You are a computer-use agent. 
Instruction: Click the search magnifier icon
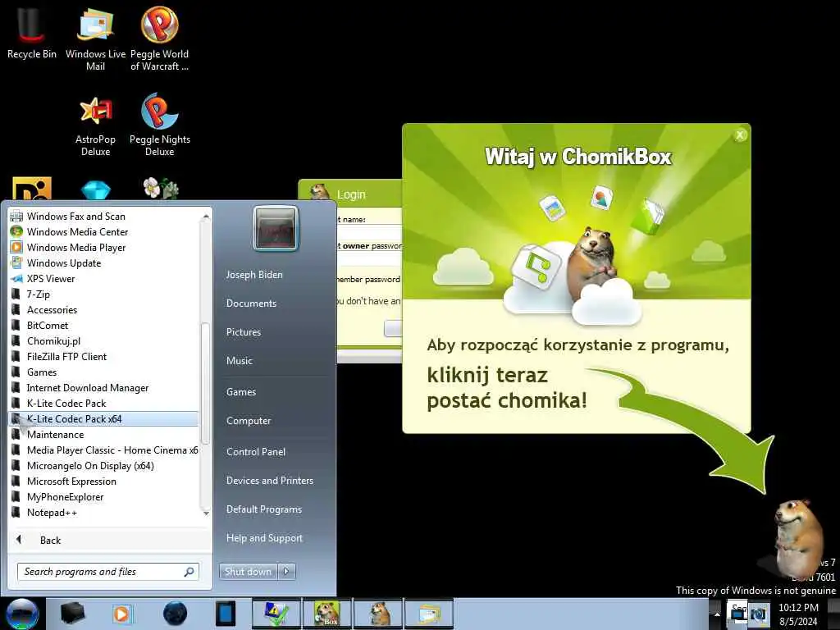coord(189,572)
